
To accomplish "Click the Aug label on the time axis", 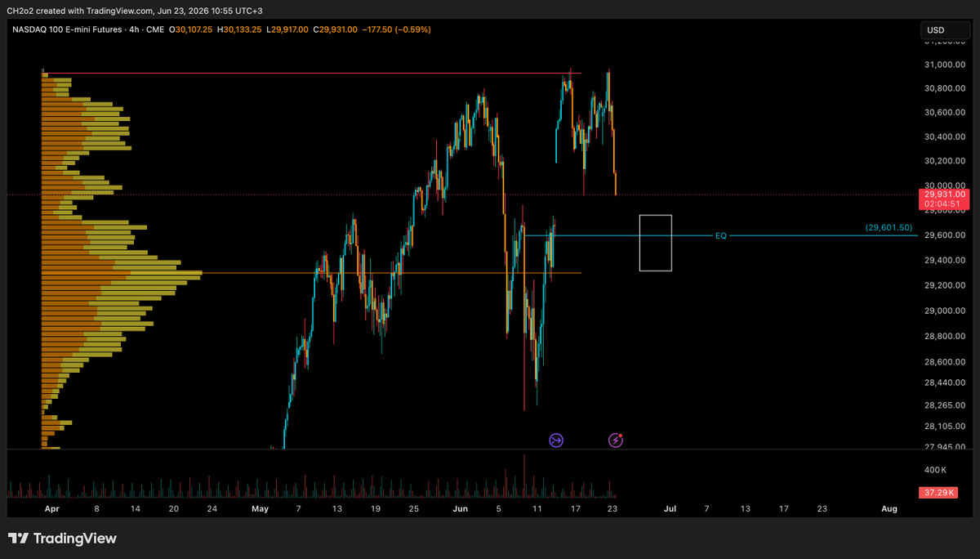I will 889,508.
